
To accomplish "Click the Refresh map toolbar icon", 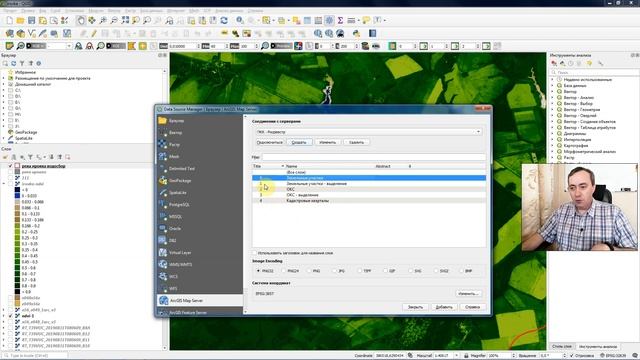I will coord(224,20).
